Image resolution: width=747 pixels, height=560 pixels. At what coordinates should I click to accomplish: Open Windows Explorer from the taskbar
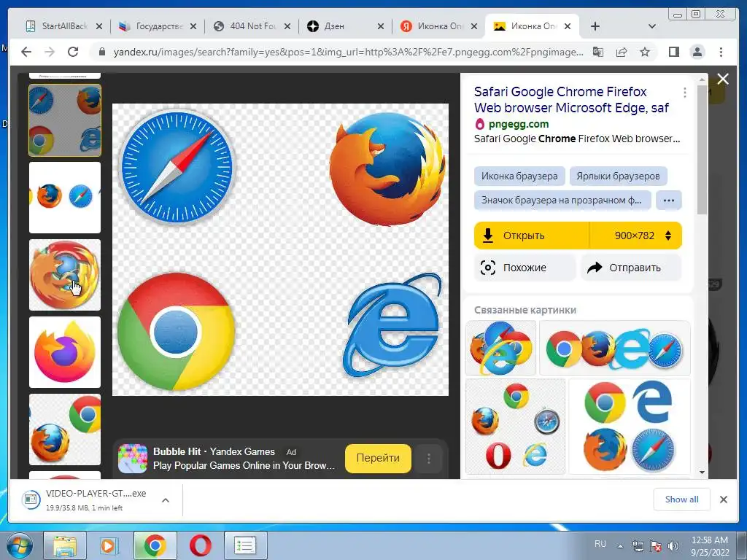[65, 545]
